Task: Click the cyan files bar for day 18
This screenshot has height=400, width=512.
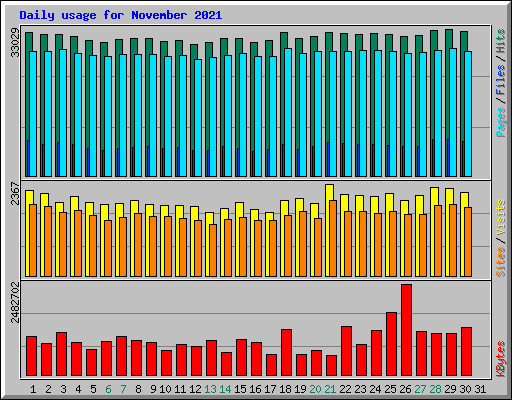Action: 288,112
